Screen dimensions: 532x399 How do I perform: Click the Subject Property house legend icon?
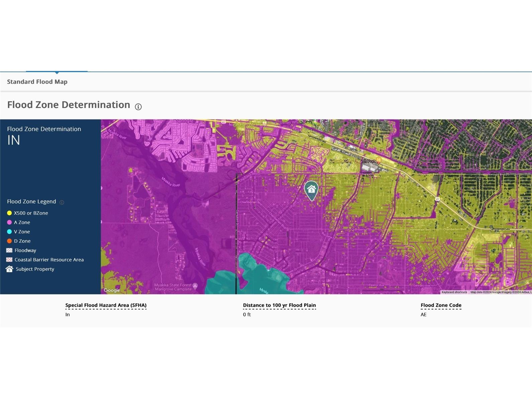(x=9, y=269)
